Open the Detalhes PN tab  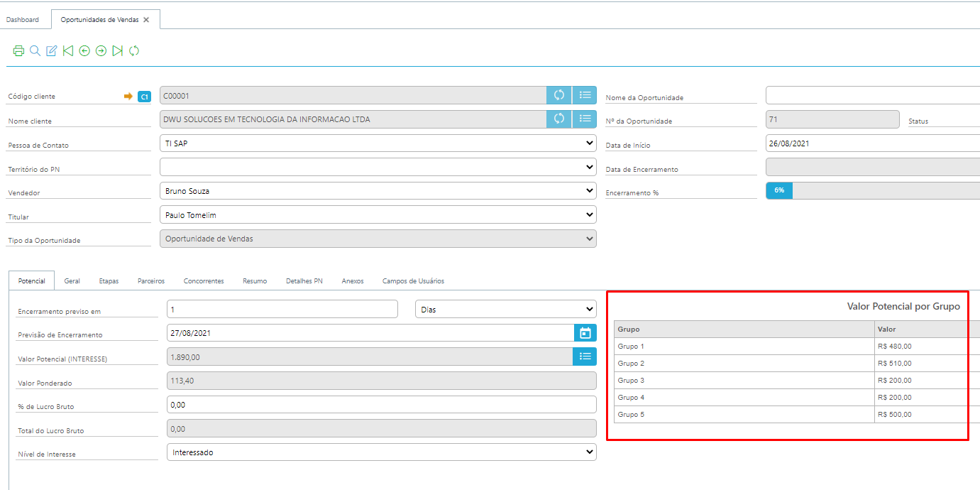pos(304,281)
